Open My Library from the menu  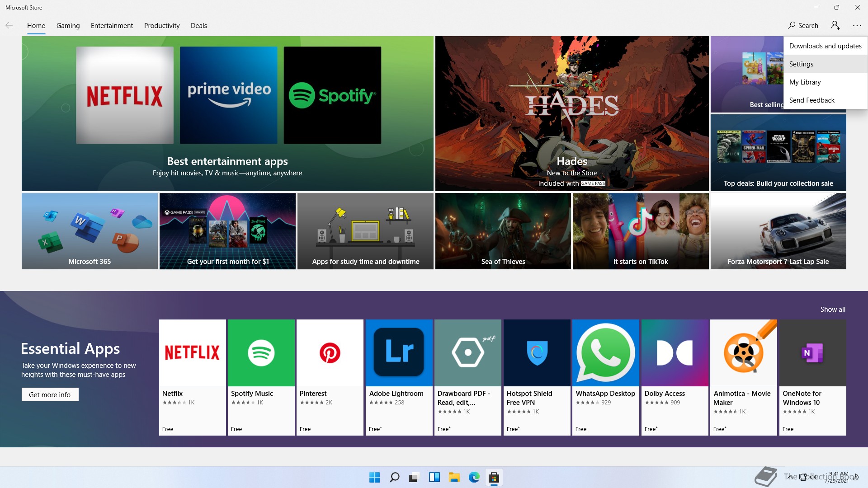[826, 82]
